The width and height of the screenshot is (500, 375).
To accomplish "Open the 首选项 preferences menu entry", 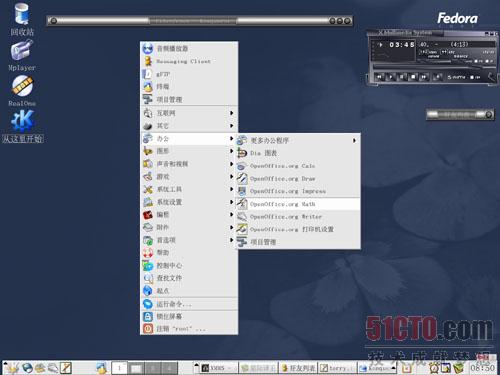I will coord(189,240).
